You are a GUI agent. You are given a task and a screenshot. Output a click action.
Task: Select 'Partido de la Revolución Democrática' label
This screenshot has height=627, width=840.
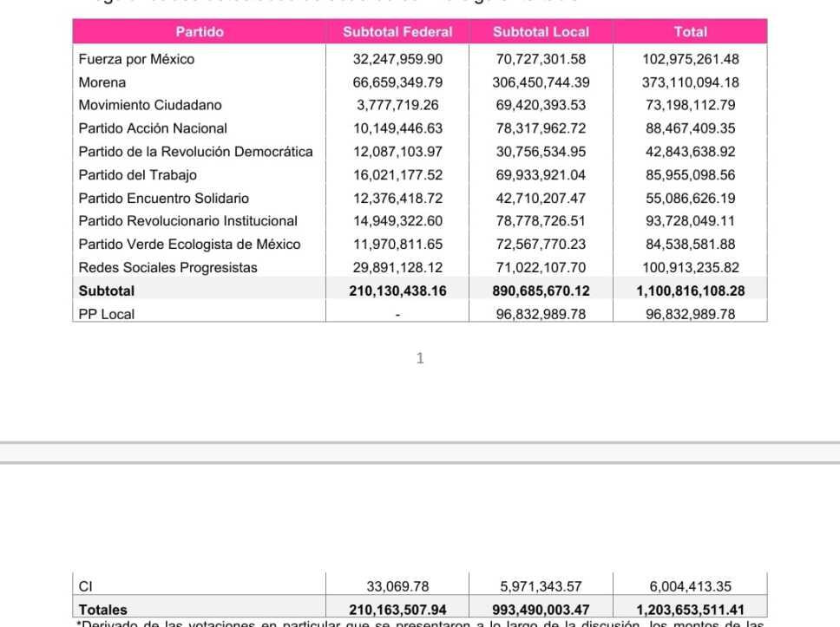[195, 152]
